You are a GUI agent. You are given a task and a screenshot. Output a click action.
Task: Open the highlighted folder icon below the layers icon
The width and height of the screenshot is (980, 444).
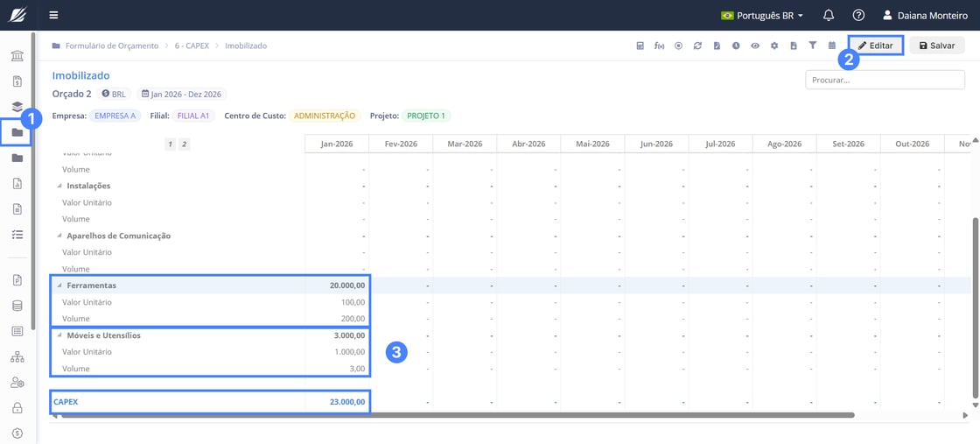coord(17,132)
